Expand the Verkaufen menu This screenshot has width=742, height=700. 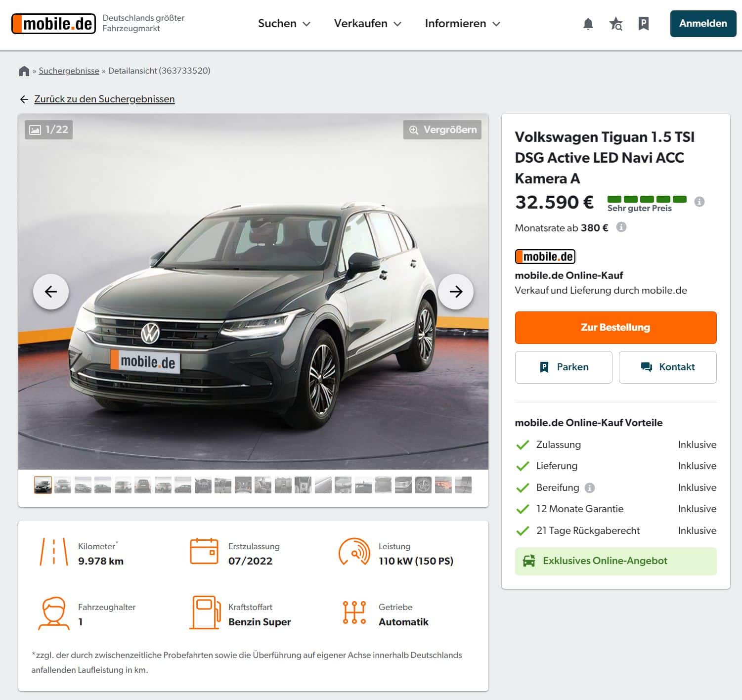pos(367,24)
